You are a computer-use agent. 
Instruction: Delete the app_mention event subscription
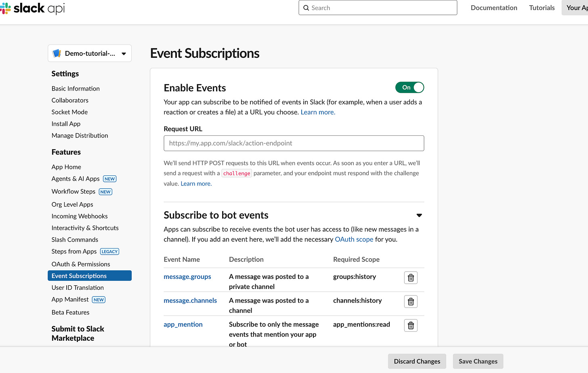pyautogui.click(x=411, y=325)
